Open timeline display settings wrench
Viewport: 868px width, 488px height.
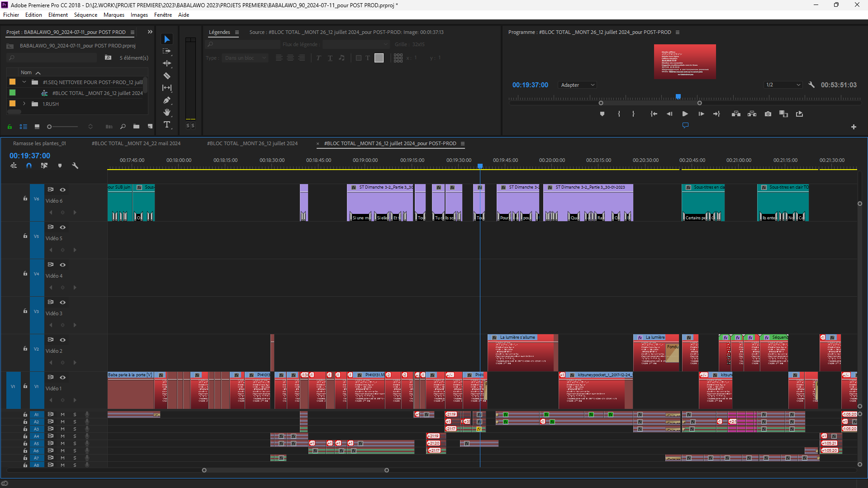[75, 166]
